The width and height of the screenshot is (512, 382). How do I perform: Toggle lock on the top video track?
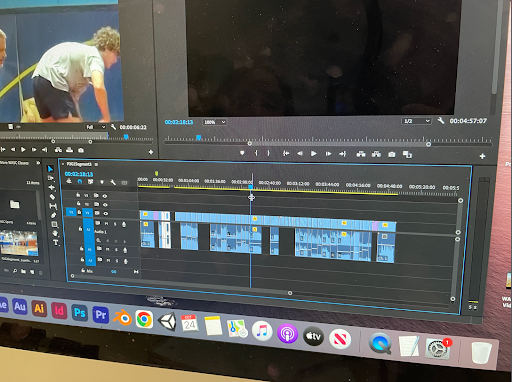click(x=78, y=195)
